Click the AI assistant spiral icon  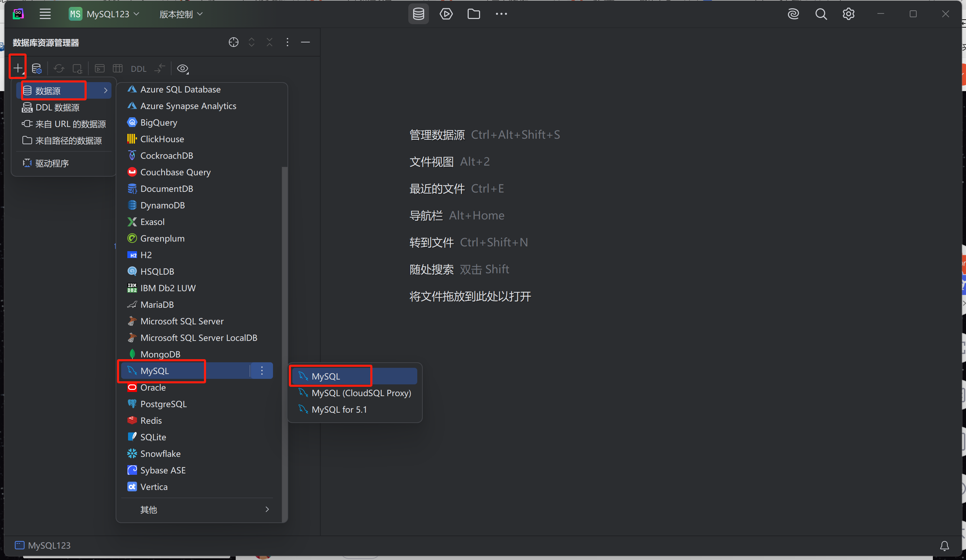tap(793, 14)
